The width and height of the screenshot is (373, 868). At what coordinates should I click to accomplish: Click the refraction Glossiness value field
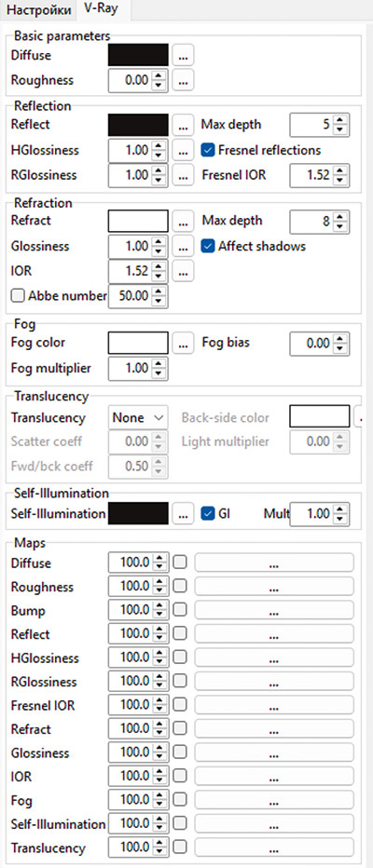(130, 247)
